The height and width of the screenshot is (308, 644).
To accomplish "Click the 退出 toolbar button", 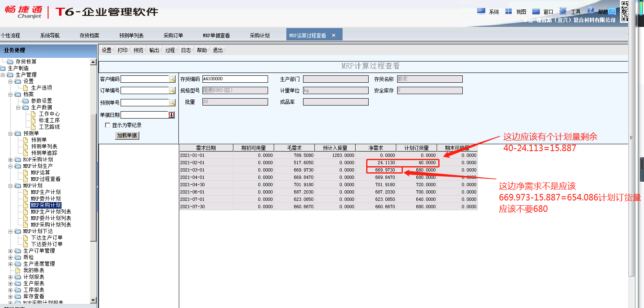I will 218,50.
